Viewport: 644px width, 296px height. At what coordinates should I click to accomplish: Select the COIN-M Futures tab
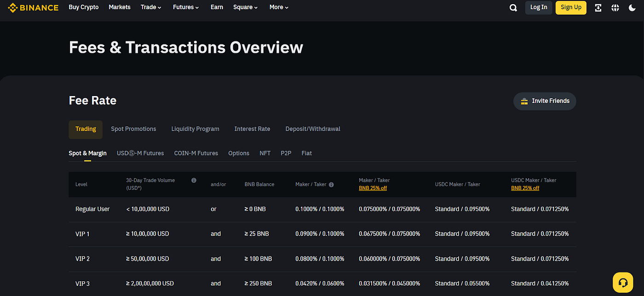tap(196, 153)
